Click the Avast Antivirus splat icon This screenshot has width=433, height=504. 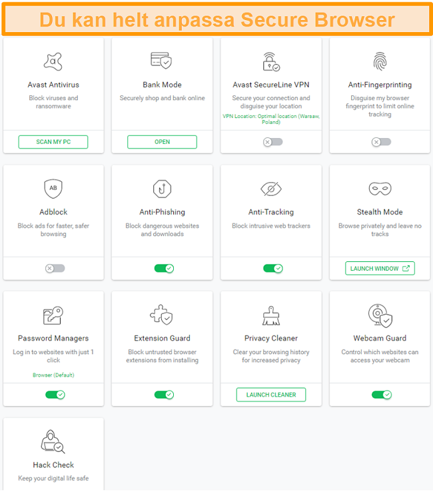[x=53, y=61]
